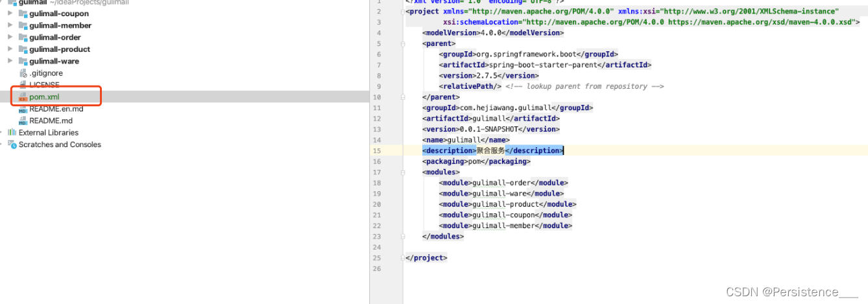The height and width of the screenshot is (304, 868).
Task: Click the gulimall artifactId text on line 12
Action: tap(488, 119)
